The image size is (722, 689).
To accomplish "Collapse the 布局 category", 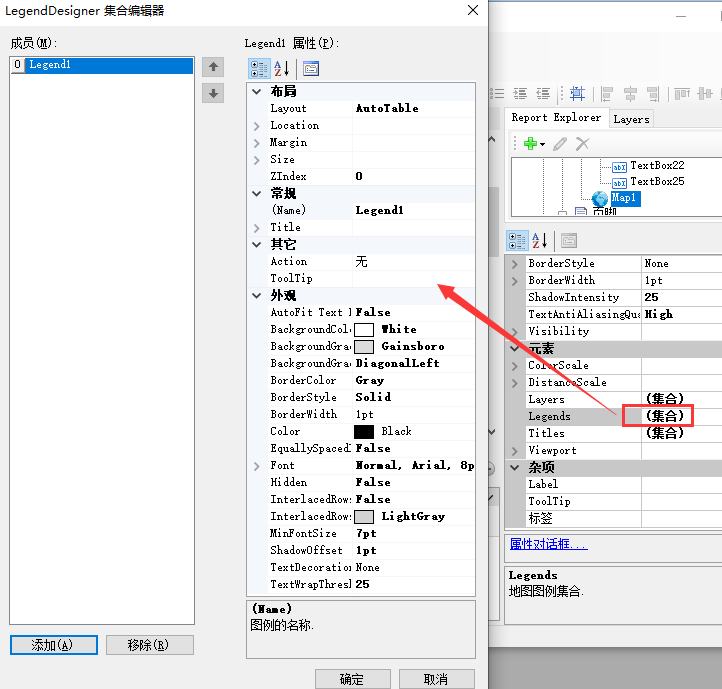I will (x=256, y=92).
